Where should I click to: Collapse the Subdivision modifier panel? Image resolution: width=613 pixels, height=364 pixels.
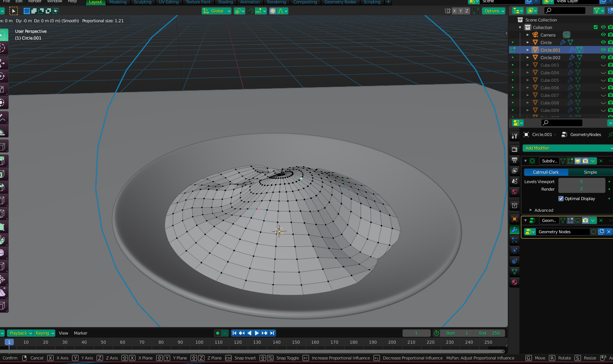coord(525,161)
